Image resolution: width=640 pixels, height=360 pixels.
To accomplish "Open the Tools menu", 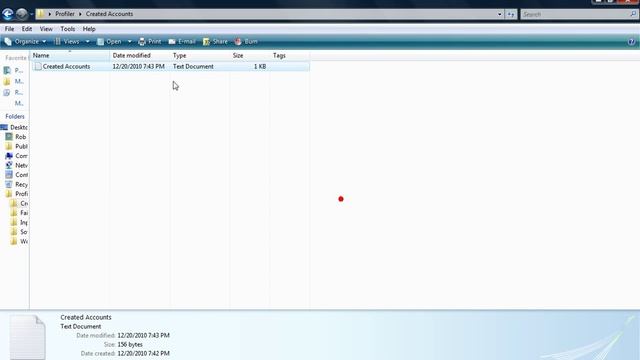I will (x=68, y=29).
